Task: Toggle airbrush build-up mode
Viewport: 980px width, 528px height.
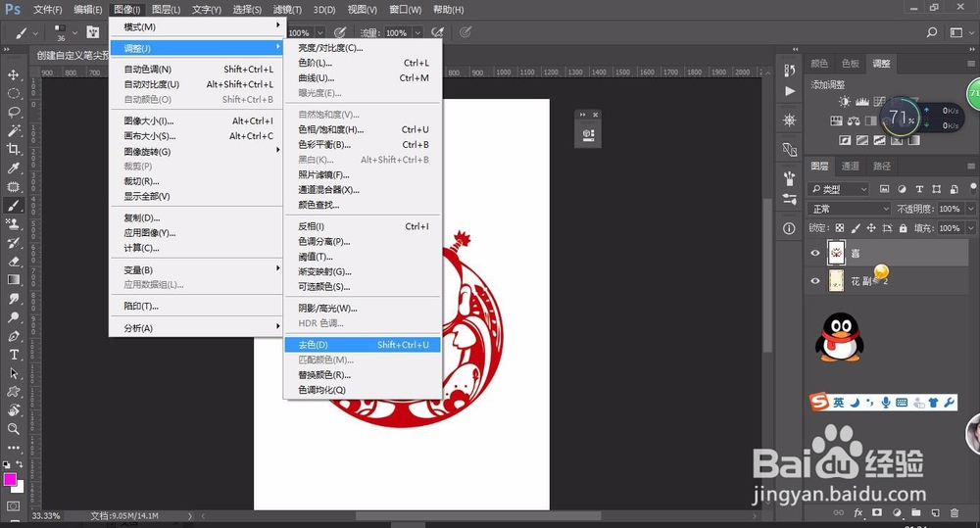Action: point(437,32)
